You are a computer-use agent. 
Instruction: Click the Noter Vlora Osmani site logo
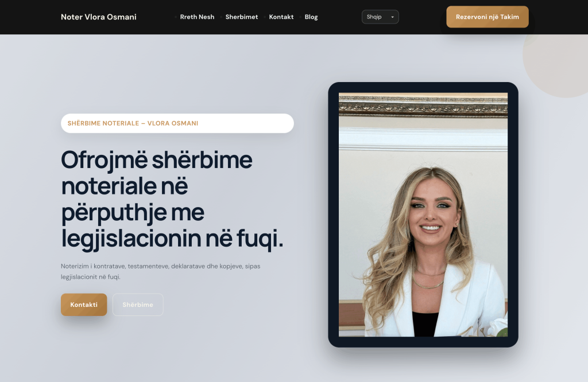click(99, 17)
